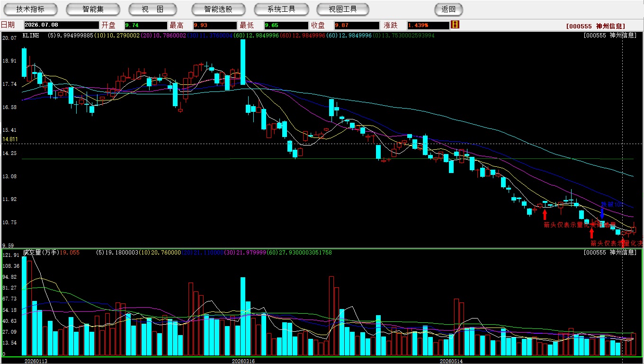Image resolution: width=644 pixels, height=364 pixels.
Task: Click the KLINE indicator label
Action: coord(31,36)
